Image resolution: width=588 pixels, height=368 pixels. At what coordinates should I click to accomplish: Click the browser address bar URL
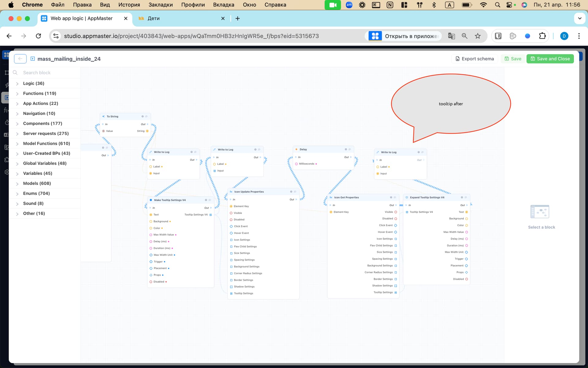(x=191, y=36)
